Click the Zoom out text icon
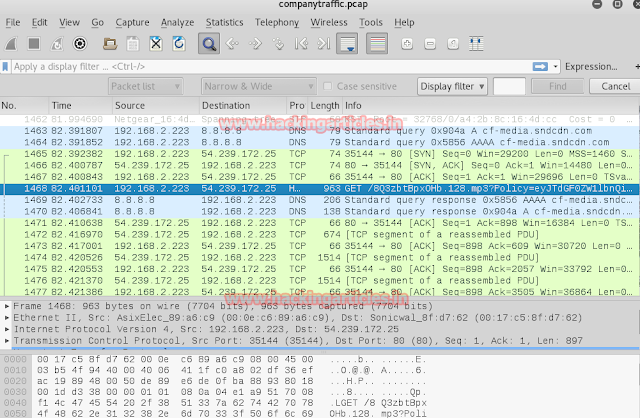Screen dimensions: 640x418 [430, 44]
